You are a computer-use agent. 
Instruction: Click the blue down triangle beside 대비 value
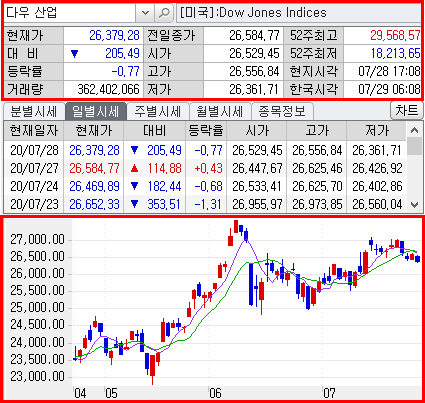tap(75, 54)
